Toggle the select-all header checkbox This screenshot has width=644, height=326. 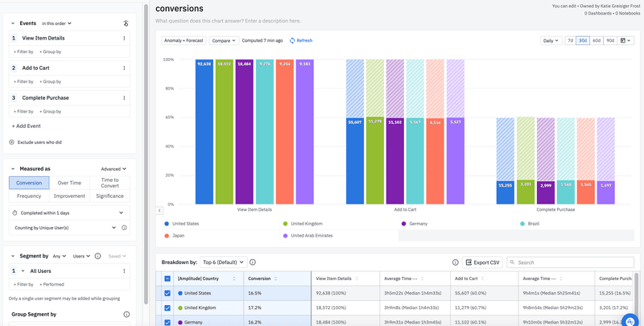click(167, 279)
